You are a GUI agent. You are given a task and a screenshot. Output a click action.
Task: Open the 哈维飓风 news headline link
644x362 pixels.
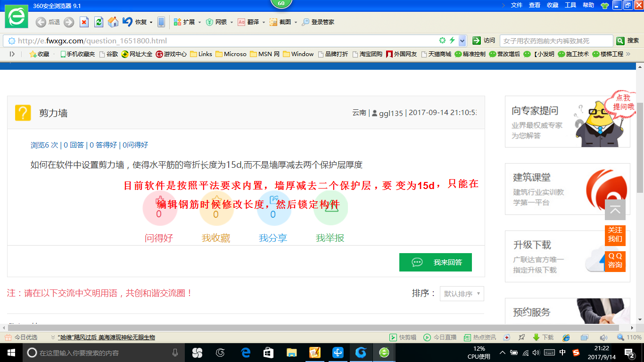pos(107,337)
